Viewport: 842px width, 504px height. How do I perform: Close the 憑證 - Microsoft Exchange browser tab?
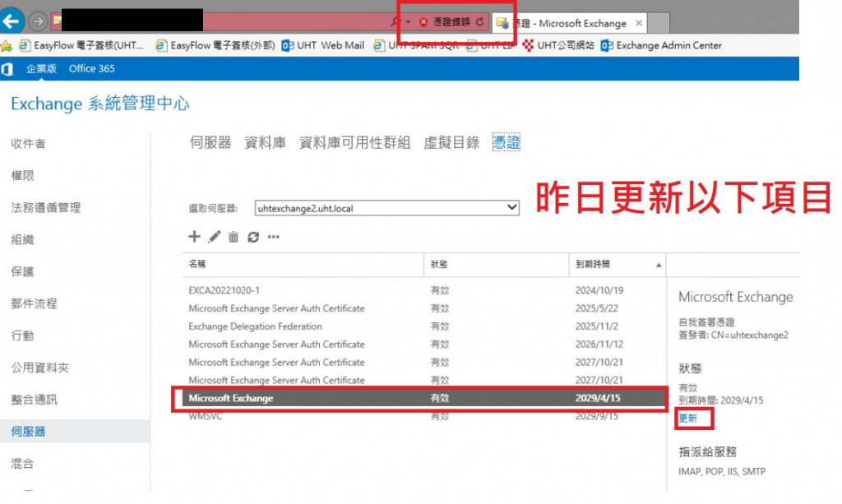point(638,23)
